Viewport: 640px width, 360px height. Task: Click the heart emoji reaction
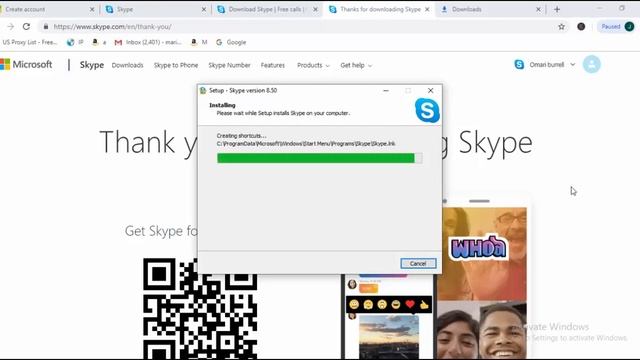[410, 304]
